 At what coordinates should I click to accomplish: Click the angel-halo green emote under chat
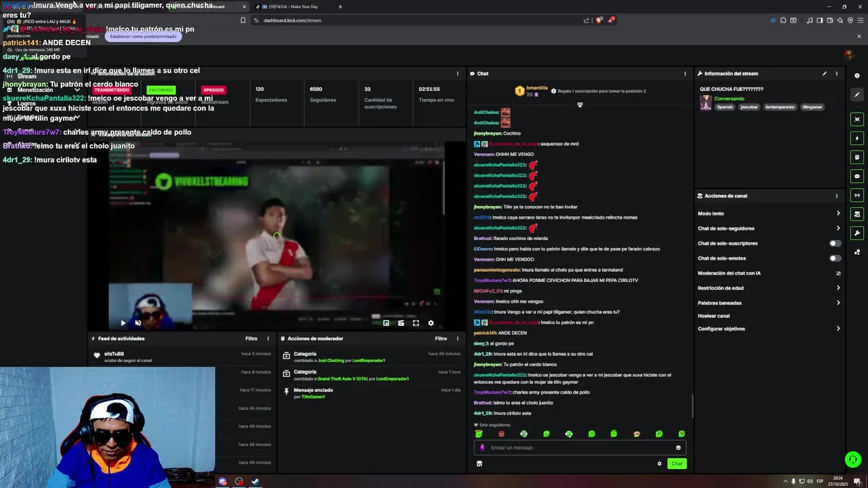pyautogui.click(x=479, y=434)
